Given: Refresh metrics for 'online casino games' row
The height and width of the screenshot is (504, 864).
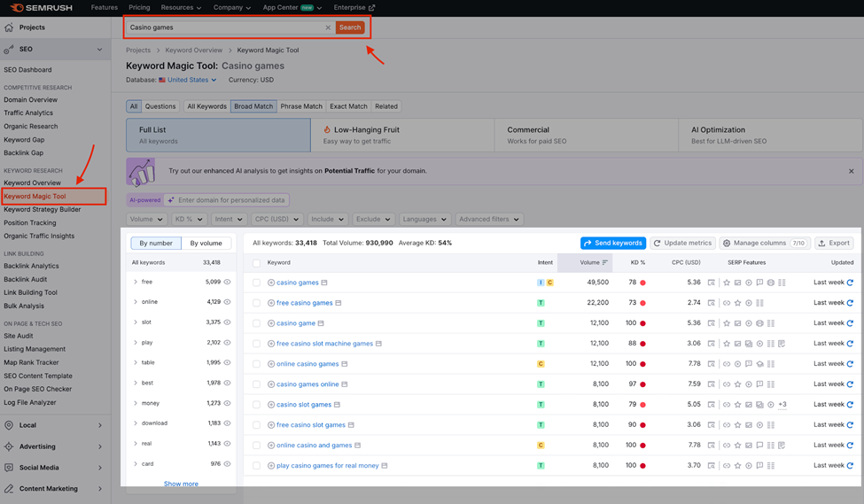Looking at the screenshot, I should [850, 364].
